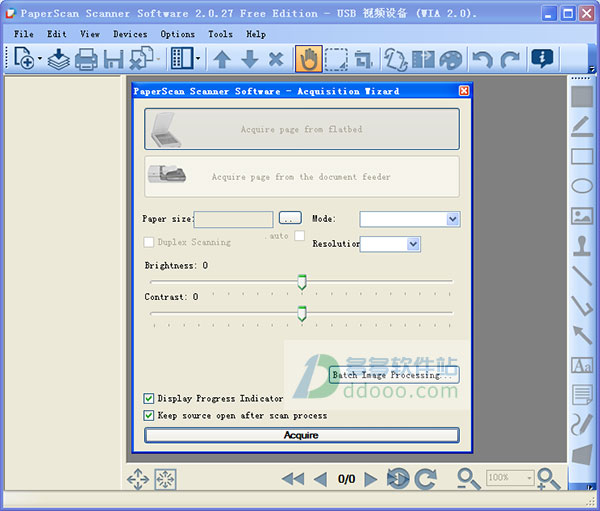Open the color palette adjustments icon
The height and width of the screenshot is (511, 600).
tap(451, 60)
